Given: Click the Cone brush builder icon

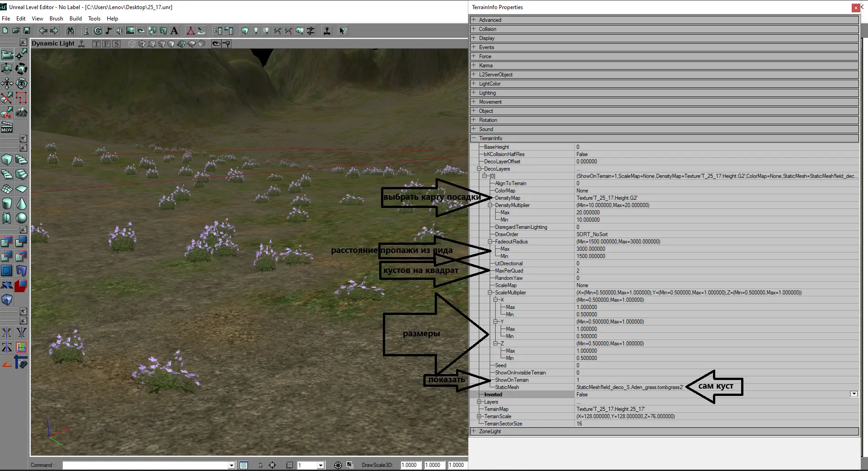Looking at the screenshot, I should [x=21, y=203].
